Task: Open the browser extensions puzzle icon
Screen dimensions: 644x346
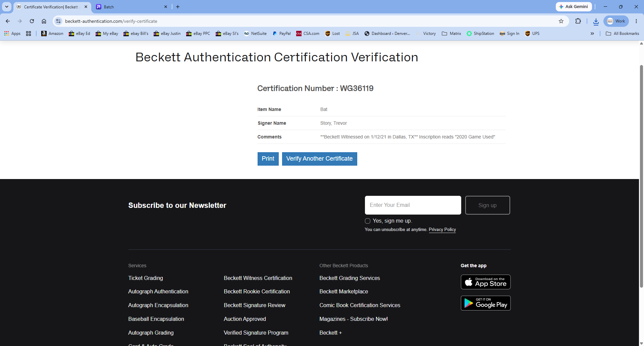Action: tap(578, 21)
